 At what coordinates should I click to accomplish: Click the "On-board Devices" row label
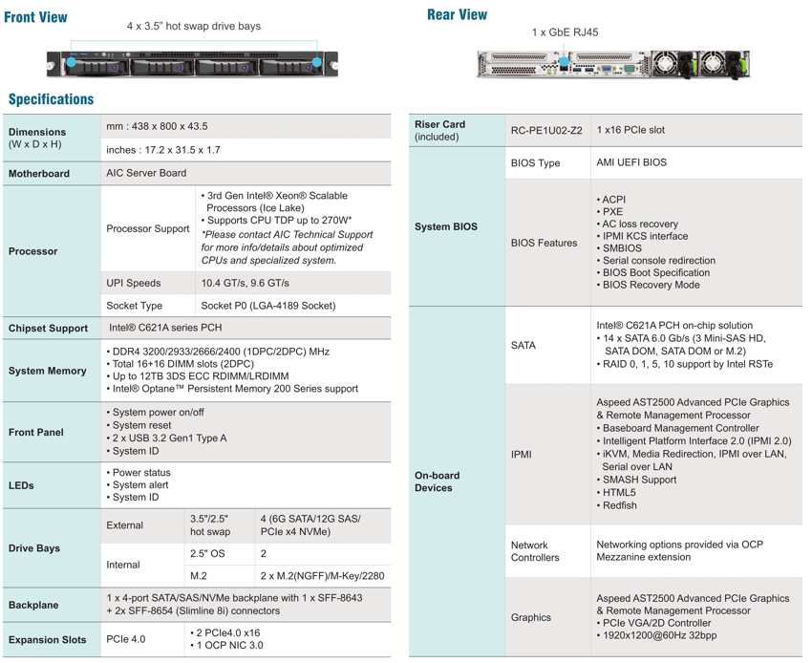pos(437,481)
